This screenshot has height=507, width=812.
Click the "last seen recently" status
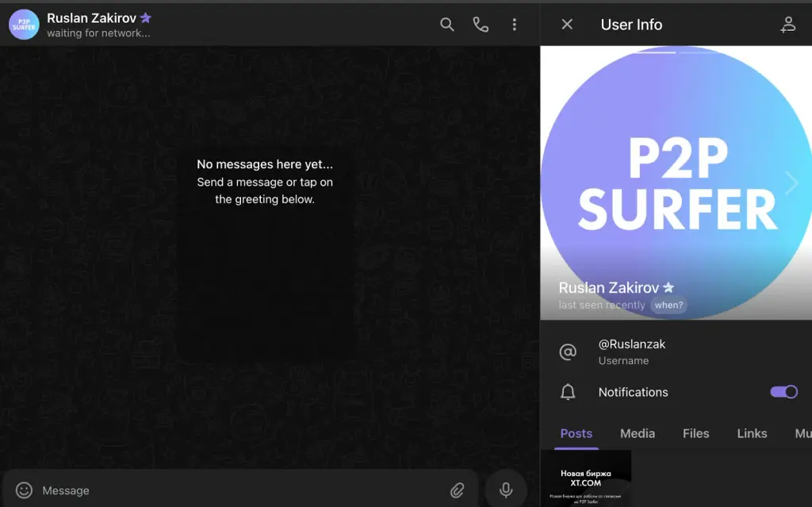pyautogui.click(x=602, y=305)
